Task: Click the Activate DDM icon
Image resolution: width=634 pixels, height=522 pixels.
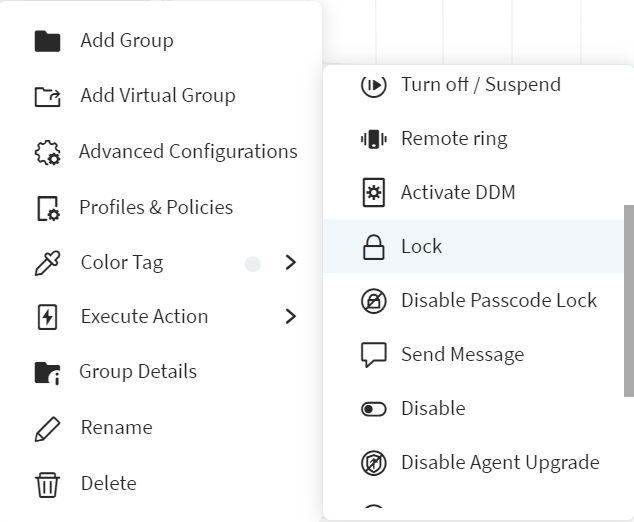Action: tap(373, 193)
